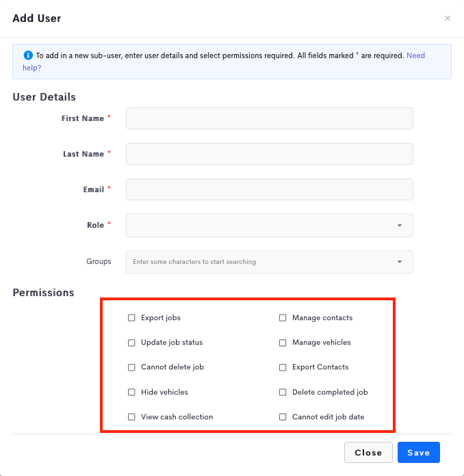Click the Close button
The width and height of the screenshot is (464, 476).
368,452
